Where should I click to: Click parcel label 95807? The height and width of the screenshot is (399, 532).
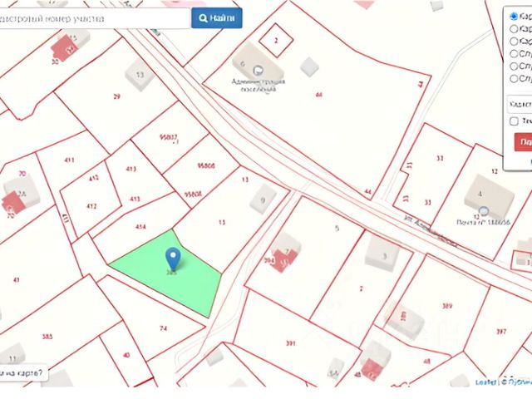pyautogui.click(x=169, y=137)
